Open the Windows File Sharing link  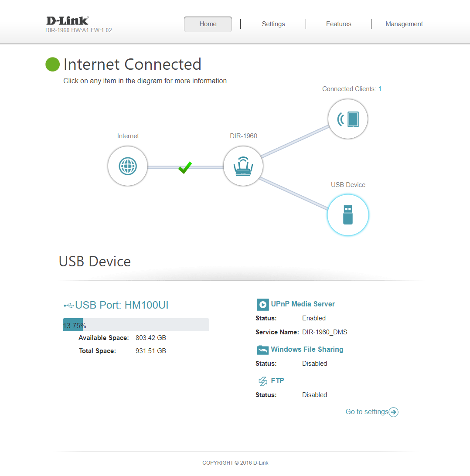pyautogui.click(x=307, y=350)
